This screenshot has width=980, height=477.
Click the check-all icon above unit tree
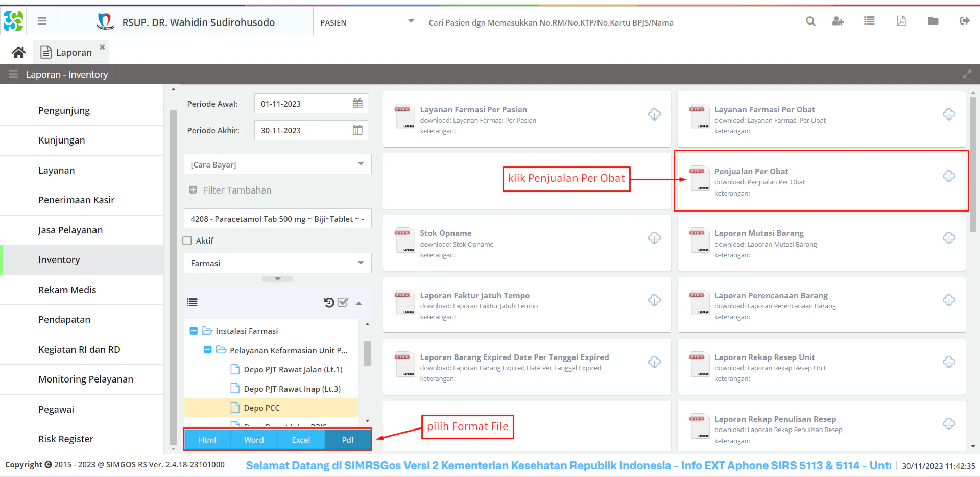coord(343,303)
